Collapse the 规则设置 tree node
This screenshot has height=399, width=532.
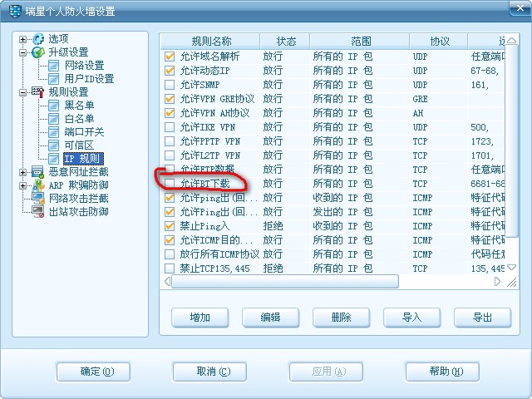(22, 92)
